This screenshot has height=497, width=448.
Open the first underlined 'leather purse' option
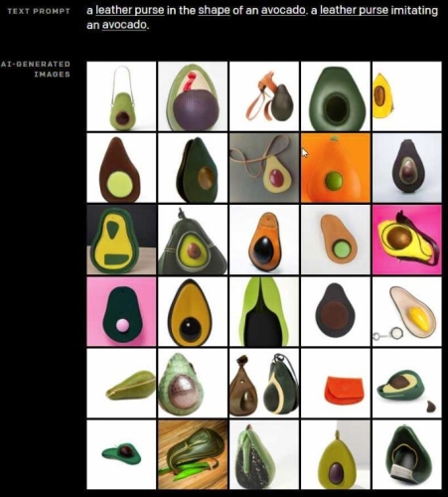coord(130,11)
